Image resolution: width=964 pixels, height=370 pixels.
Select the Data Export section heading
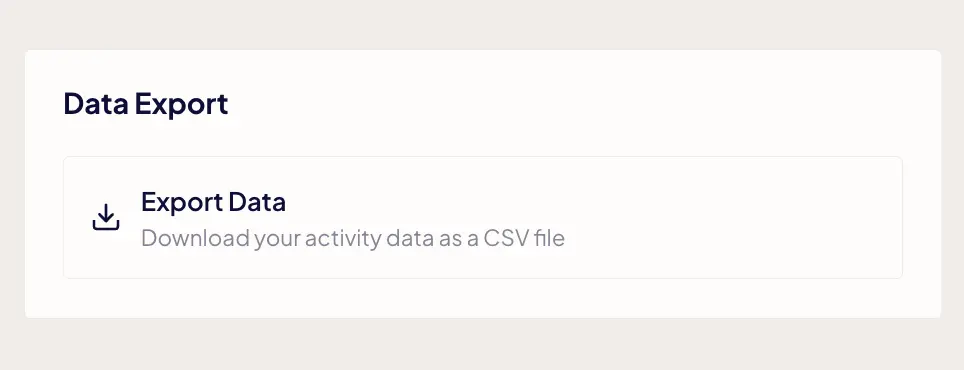[146, 103]
